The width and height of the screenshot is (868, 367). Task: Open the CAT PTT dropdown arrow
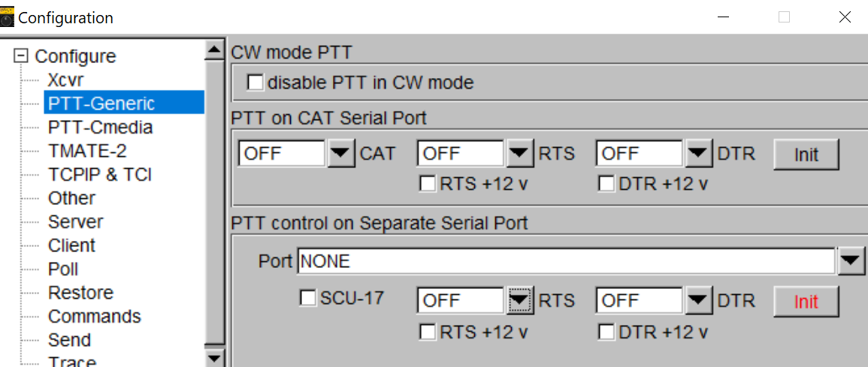pos(340,154)
